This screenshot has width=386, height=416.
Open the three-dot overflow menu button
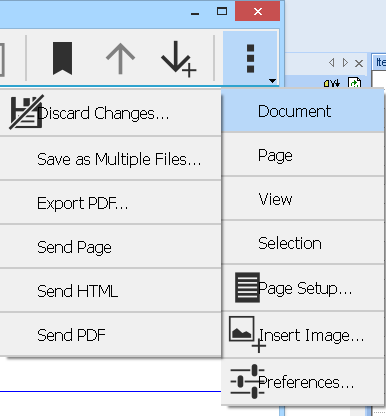250,58
